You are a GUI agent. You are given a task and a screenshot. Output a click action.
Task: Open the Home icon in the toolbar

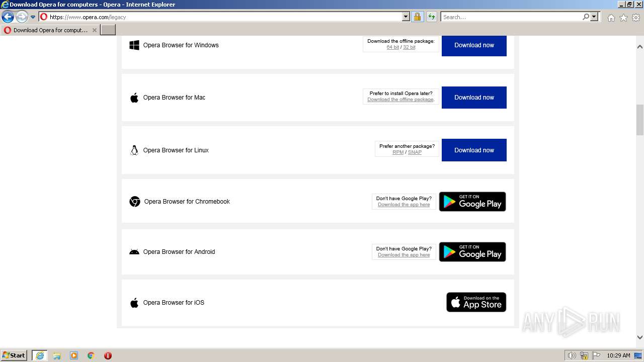(x=611, y=18)
